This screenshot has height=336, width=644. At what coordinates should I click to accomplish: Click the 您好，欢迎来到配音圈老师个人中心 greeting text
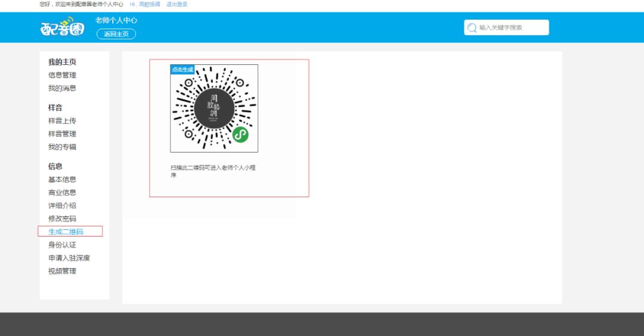click(81, 4)
